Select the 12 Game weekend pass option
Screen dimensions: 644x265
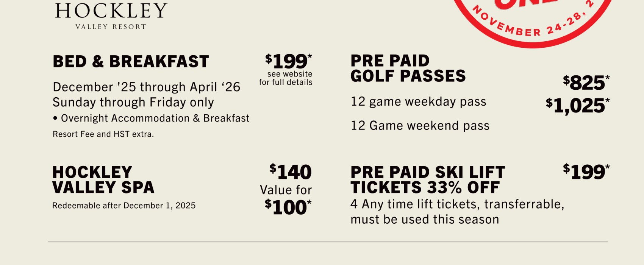pyautogui.click(x=420, y=126)
